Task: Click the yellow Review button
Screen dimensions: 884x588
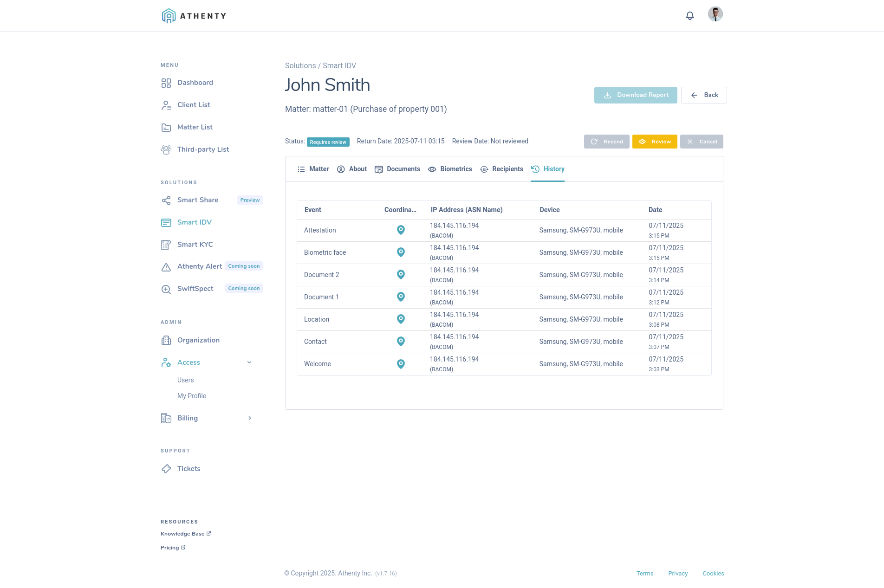Action: click(655, 142)
